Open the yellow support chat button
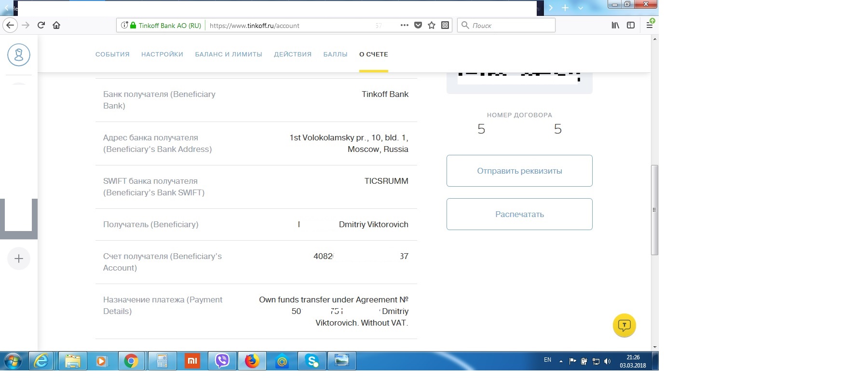Image resolution: width=868 pixels, height=382 pixels. pos(624,326)
